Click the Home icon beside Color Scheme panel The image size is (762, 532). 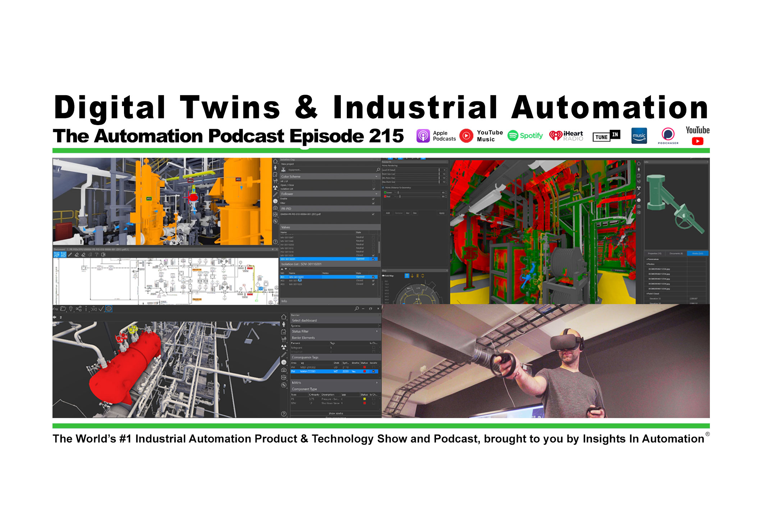click(x=276, y=161)
